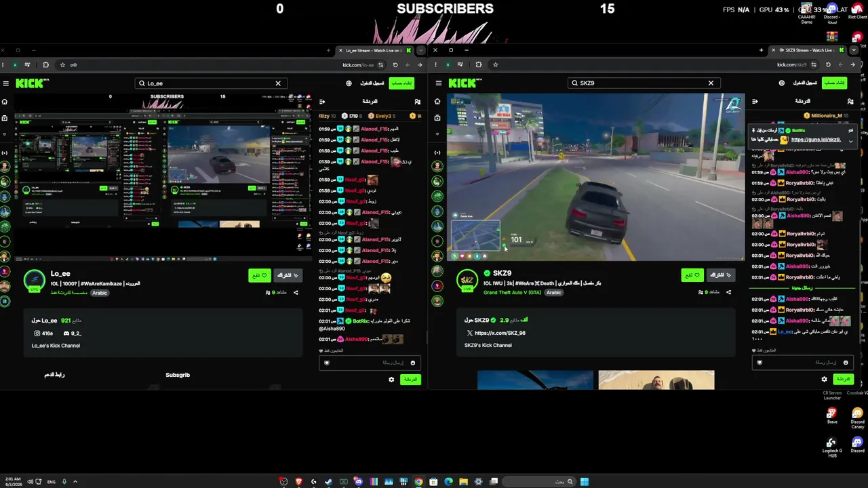This screenshot has height=488, width=868.
Task: Follow the Lo_ee channel with the green heart button
Action: [x=260, y=275]
